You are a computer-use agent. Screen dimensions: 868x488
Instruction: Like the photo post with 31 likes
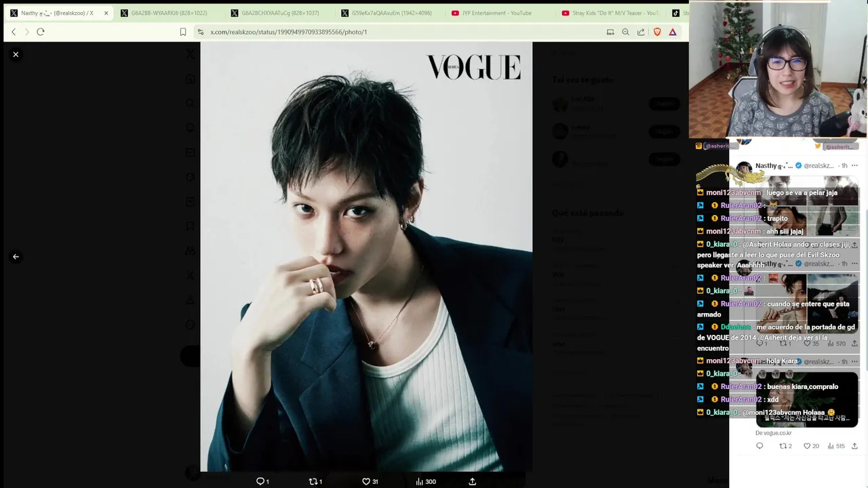click(370, 481)
